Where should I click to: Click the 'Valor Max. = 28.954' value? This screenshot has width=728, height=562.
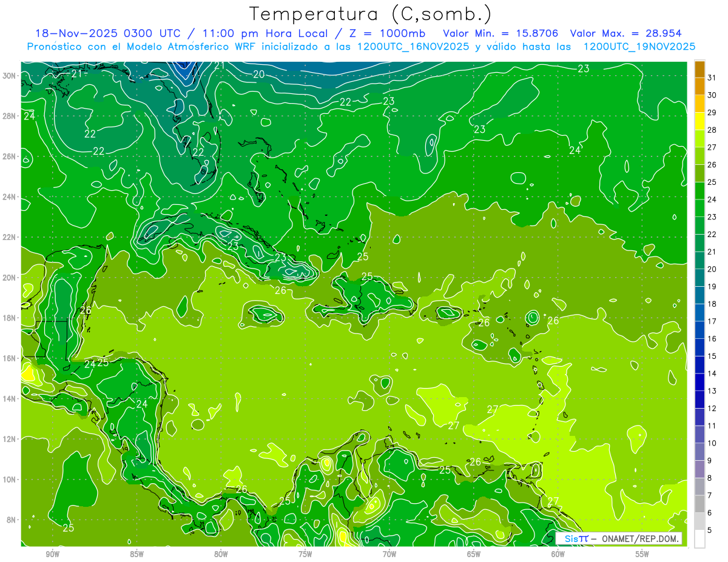pos(625,33)
